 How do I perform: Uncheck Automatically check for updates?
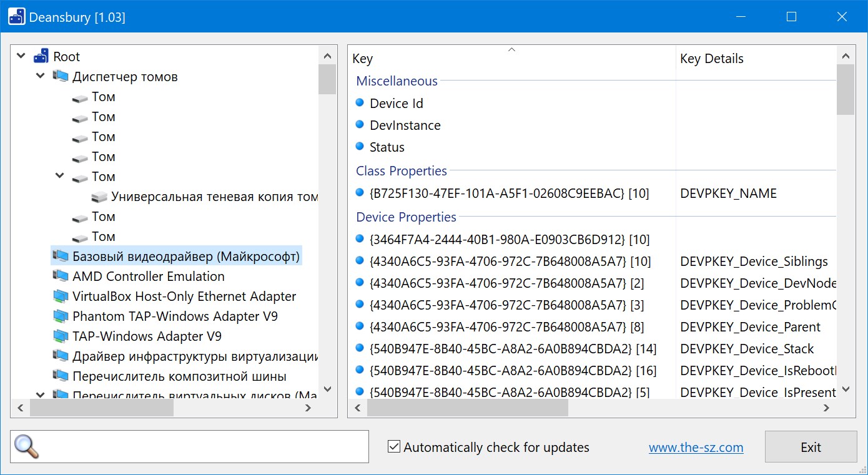(x=394, y=447)
